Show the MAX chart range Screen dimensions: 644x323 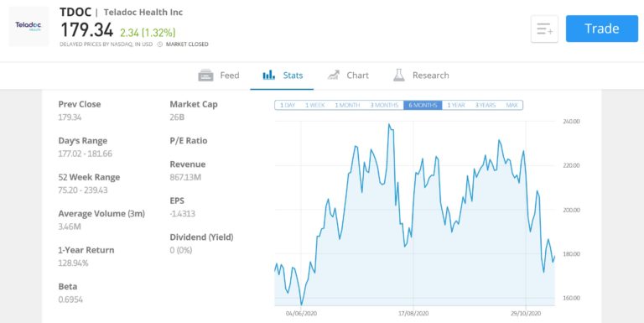tap(512, 105)
